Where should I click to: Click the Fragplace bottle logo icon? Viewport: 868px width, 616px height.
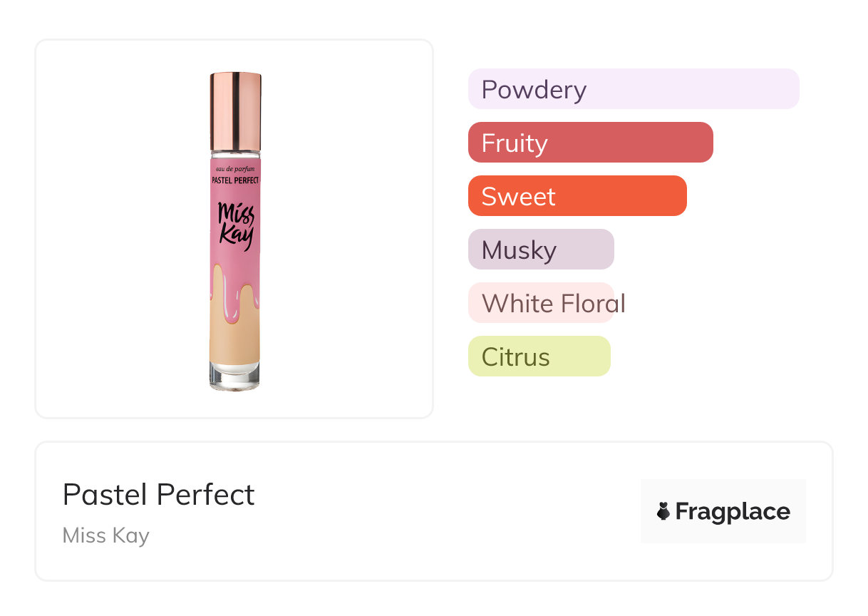tap(663, 511)
